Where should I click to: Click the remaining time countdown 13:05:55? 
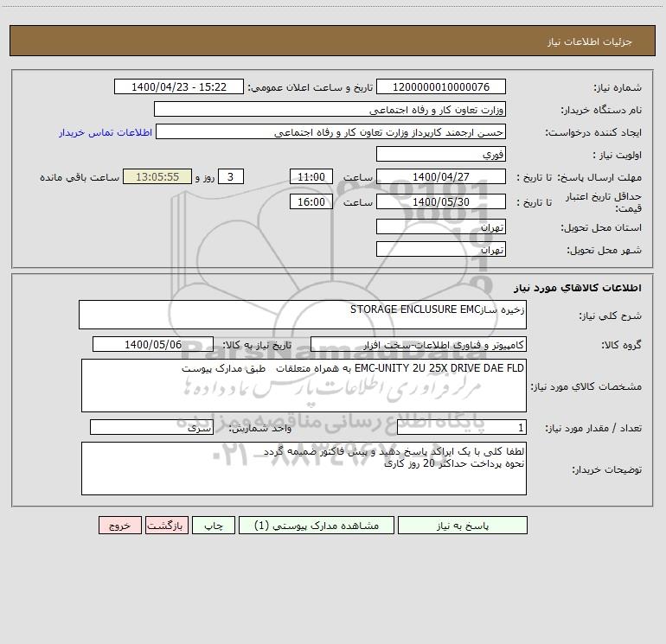click(x=157, y=176)
